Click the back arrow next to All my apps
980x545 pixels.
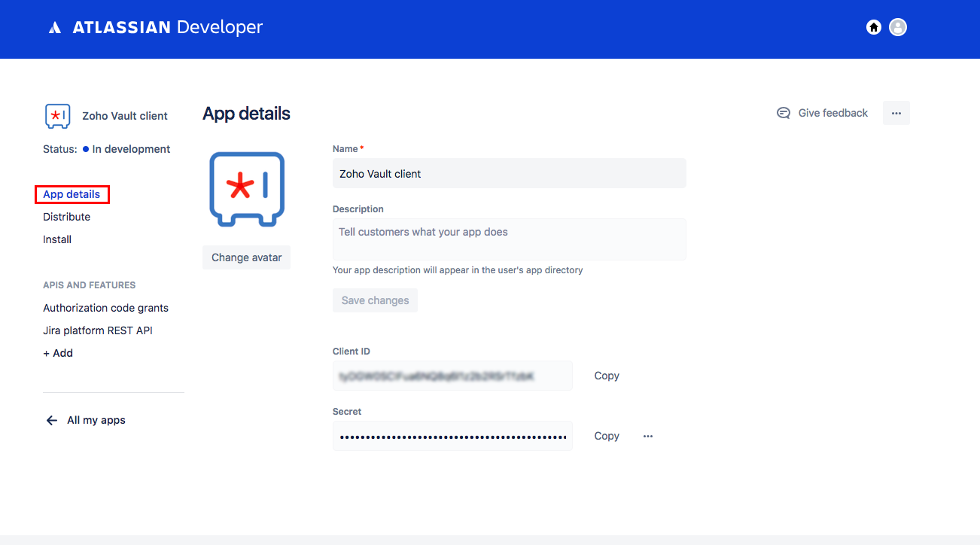[x=52, y=420]
